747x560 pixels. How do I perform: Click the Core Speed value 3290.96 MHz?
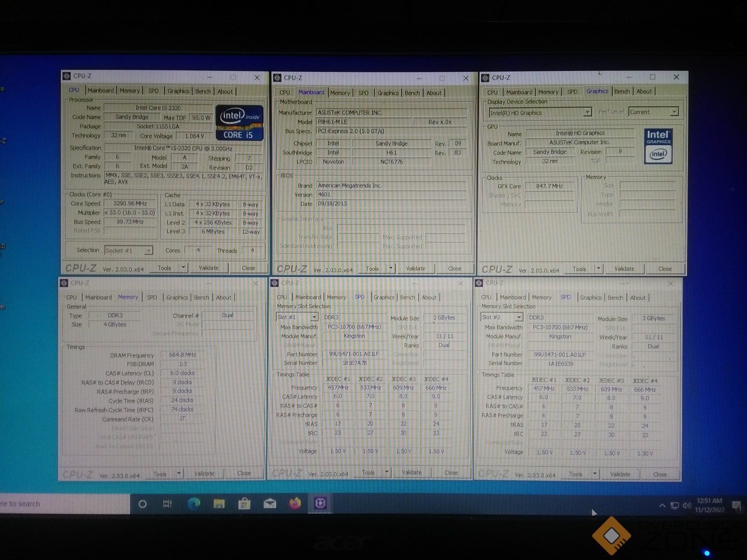click(x=130, y=203)
